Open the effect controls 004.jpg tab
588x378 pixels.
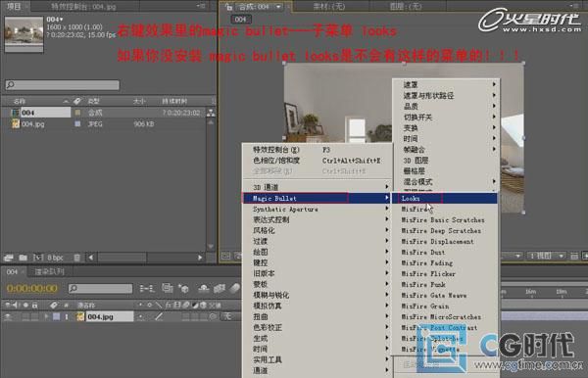click(83, 7)
